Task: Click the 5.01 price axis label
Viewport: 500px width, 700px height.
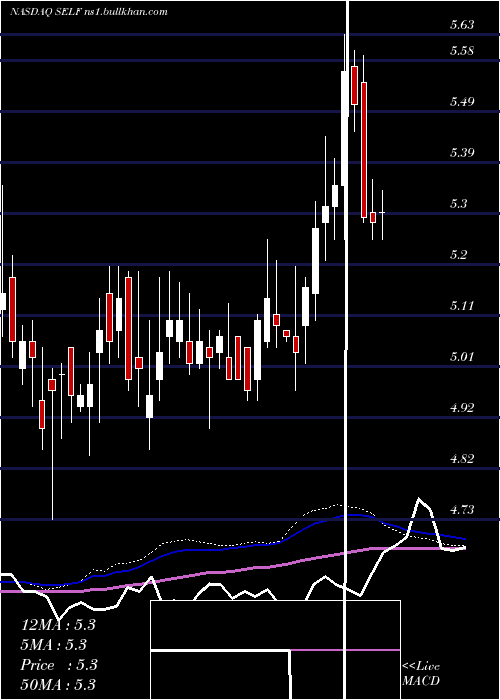Action: (x=462, y=357)
